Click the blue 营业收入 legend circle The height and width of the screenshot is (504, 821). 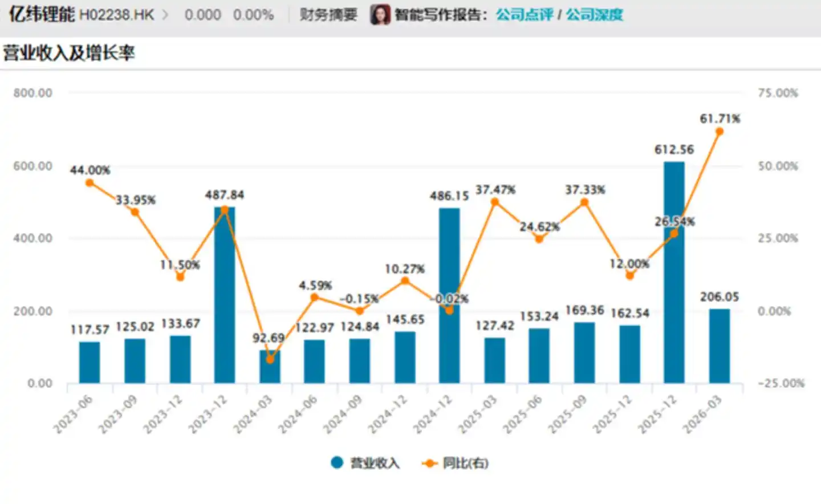(x=337, y=462)
